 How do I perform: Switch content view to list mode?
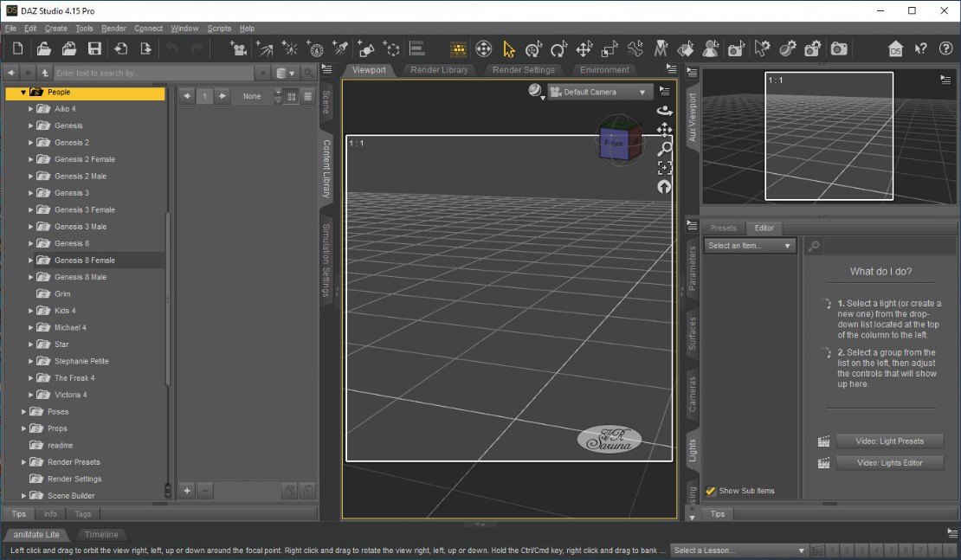[307, 96]
